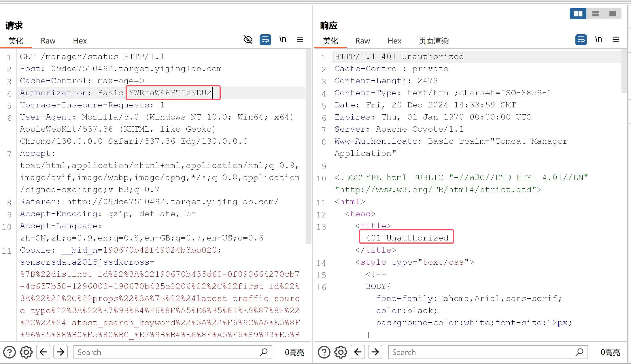
Task: Open settings gear under response panel
Action: pos(341,352)
